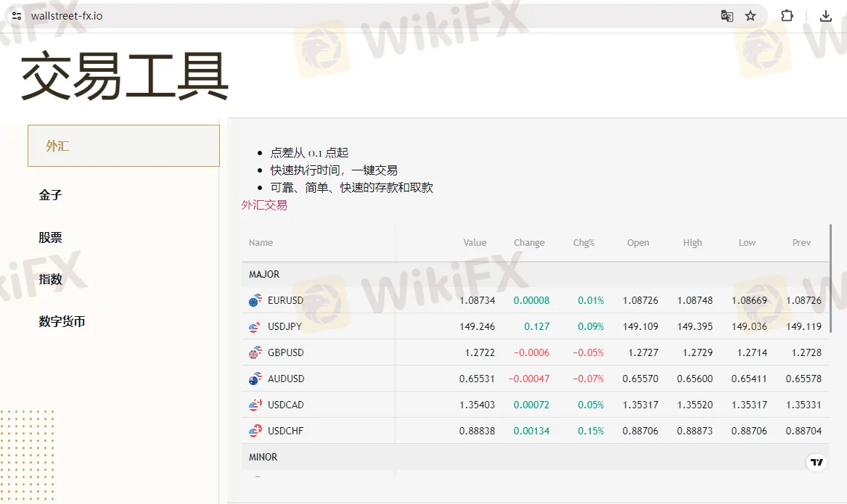
Task: Expand the MINOR group header
Action: click(x=263, y=457)
